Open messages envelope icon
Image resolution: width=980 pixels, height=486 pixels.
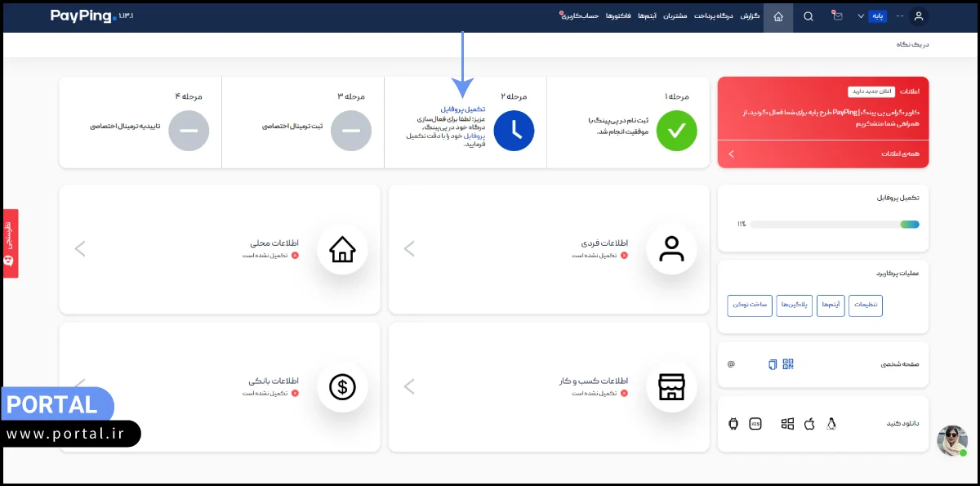pos(838,16)
